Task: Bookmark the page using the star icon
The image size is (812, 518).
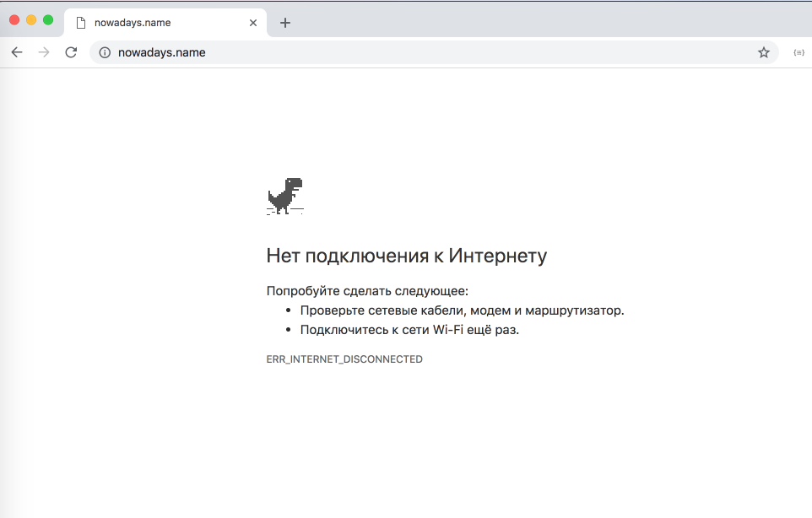Action: (764, 52)
